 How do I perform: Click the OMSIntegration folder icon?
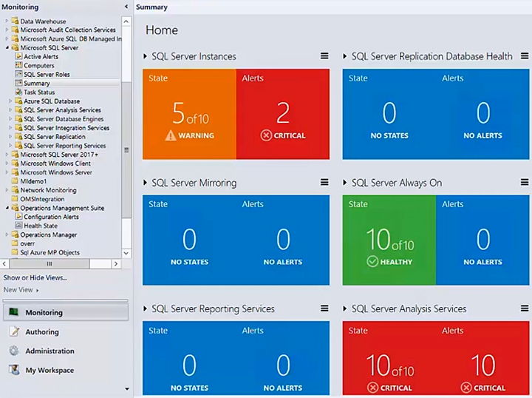pyautogui.click(x=15, y=199)
